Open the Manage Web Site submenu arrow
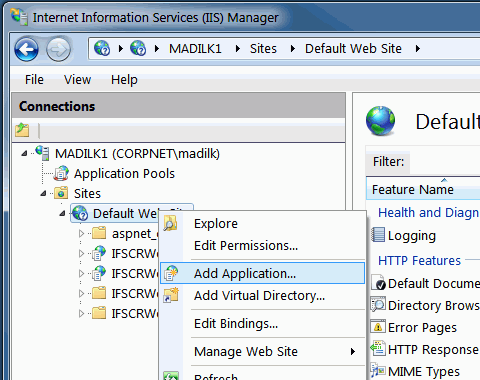 click(353, 351)
